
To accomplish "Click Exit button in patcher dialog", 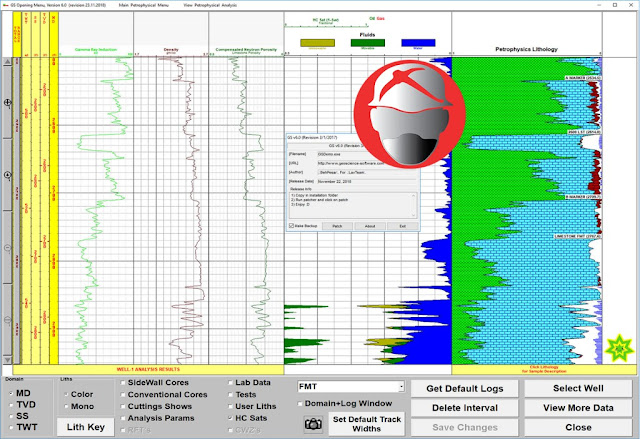I will (402, 226).
